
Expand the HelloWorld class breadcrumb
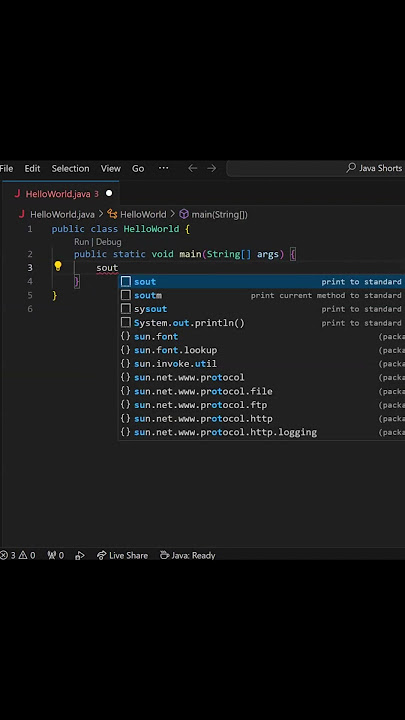click(x=136, y=214)
